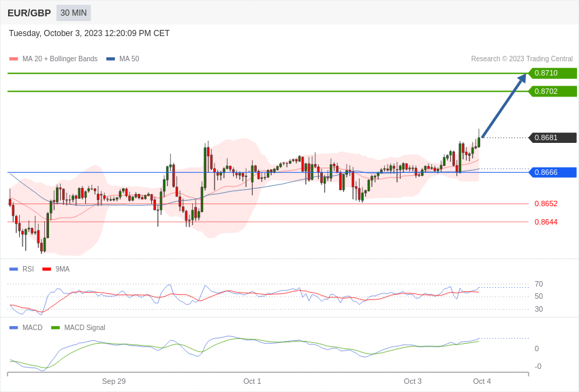
Task: Select the 0.8702 resistance price tag
Action: 553,91
